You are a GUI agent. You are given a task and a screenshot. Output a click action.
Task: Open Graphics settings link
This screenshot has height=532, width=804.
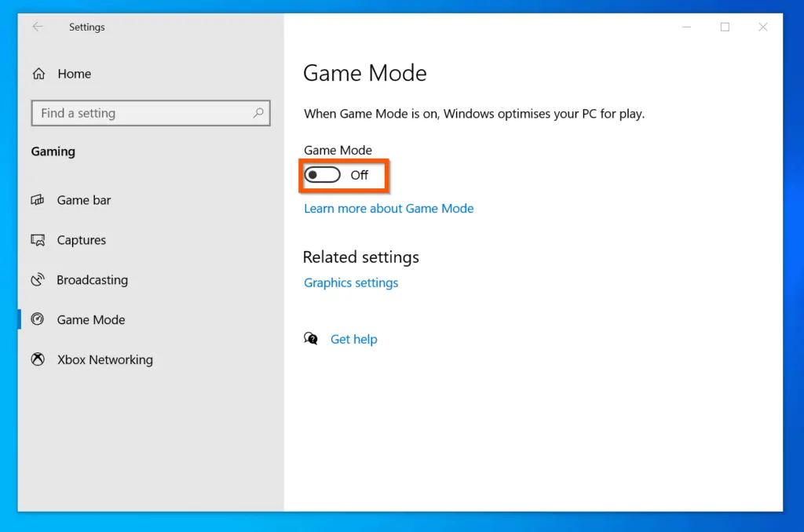point(351,282)
